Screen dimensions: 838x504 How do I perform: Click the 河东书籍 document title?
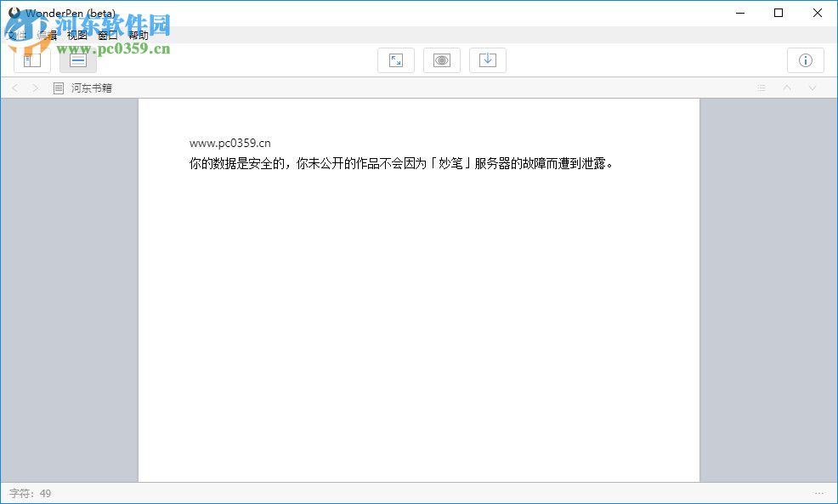(93, 88)
